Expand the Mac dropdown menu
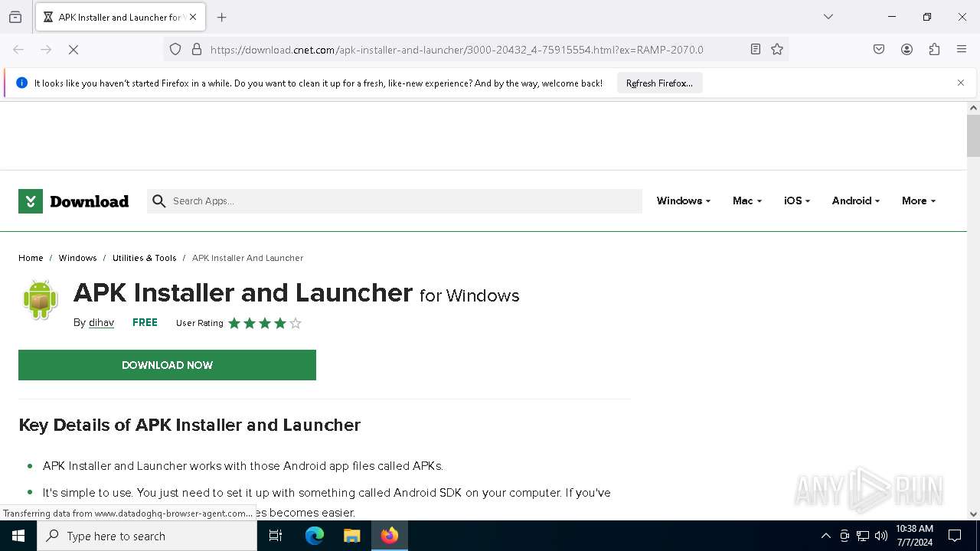980x551 pixels. pyautogui.click(x=746, y=201)
